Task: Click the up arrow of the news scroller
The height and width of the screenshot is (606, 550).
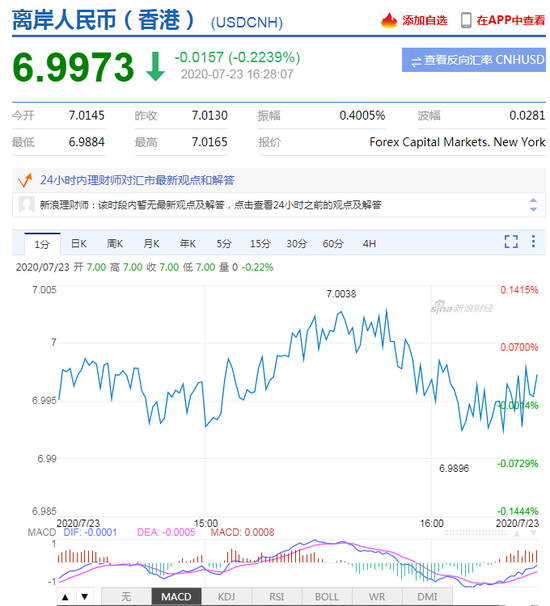Action: [533, 200]
